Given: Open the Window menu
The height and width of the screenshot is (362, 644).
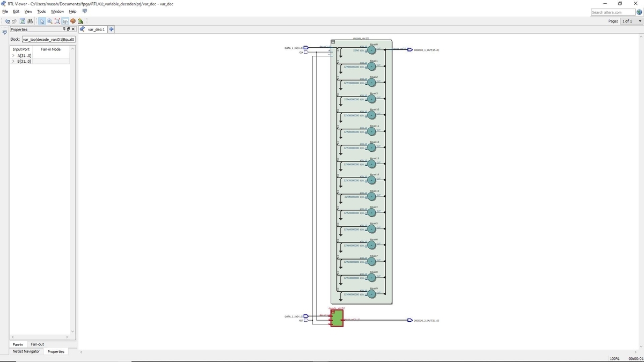Looking at the screenshot, I should (x=57, y=11).
